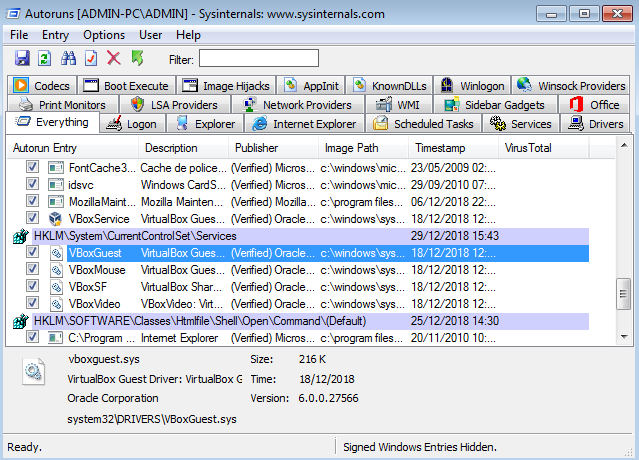Click the VBoxService cube icon
The image size is (639, 460).
(55, 219)
